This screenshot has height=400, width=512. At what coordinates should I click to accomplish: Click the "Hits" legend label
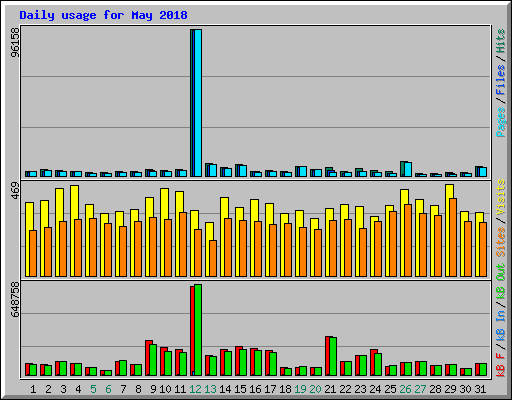[x=500, y=41]
